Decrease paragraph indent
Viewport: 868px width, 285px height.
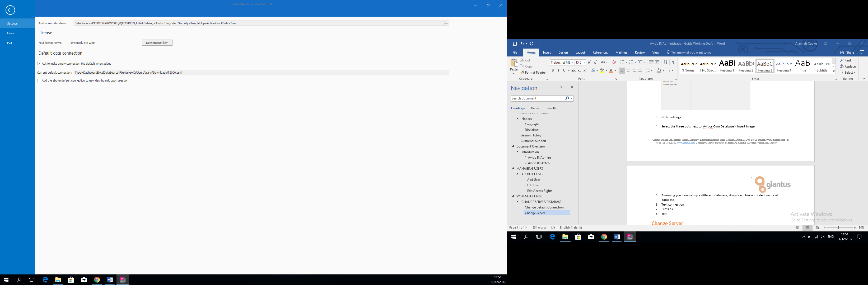coord(651,63)
